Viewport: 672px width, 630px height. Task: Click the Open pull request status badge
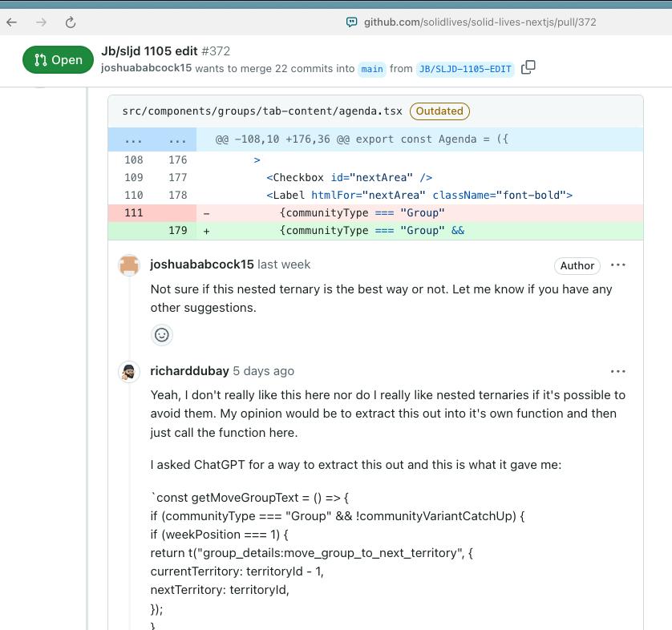coord(58,60)
